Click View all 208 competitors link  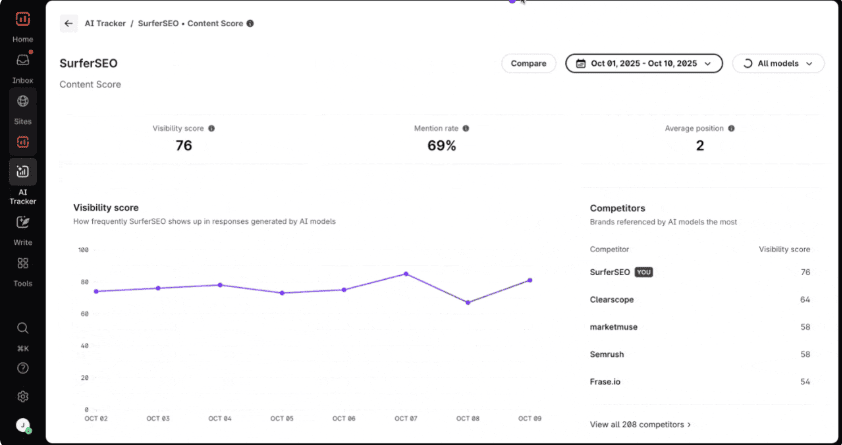(640, 425)
